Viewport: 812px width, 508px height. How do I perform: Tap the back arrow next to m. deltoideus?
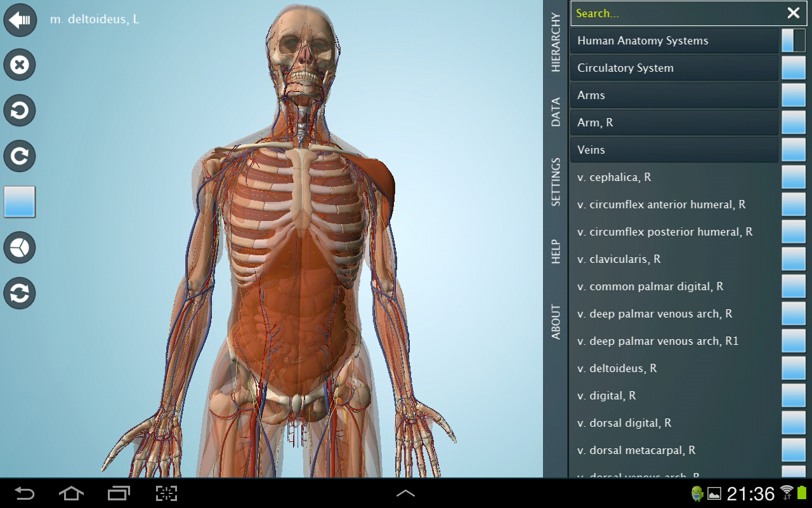click(20, 20)
